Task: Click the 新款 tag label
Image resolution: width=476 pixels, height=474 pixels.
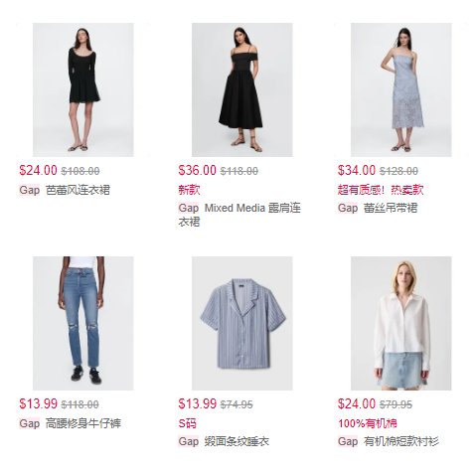Action: (189, 190)
